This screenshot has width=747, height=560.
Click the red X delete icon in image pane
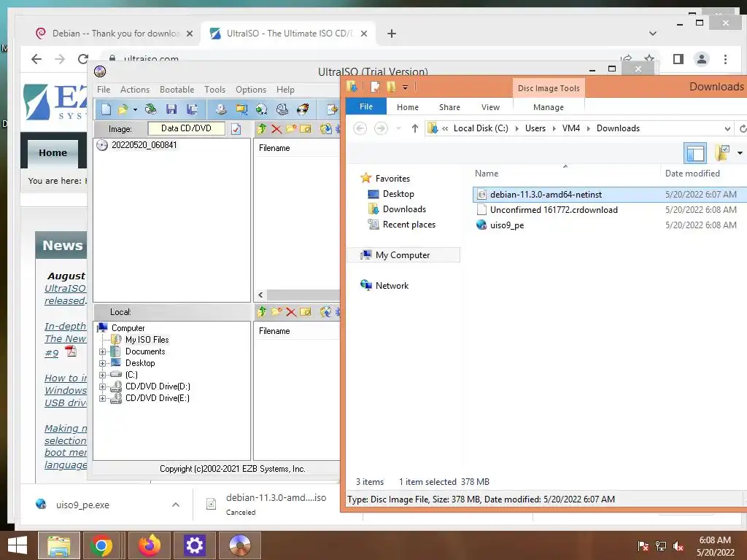click(276, 128)
